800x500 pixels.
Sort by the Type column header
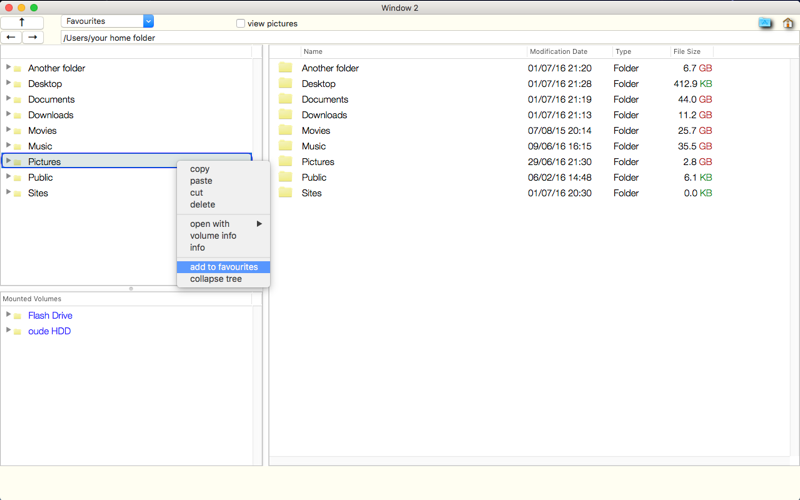(641, 52)
